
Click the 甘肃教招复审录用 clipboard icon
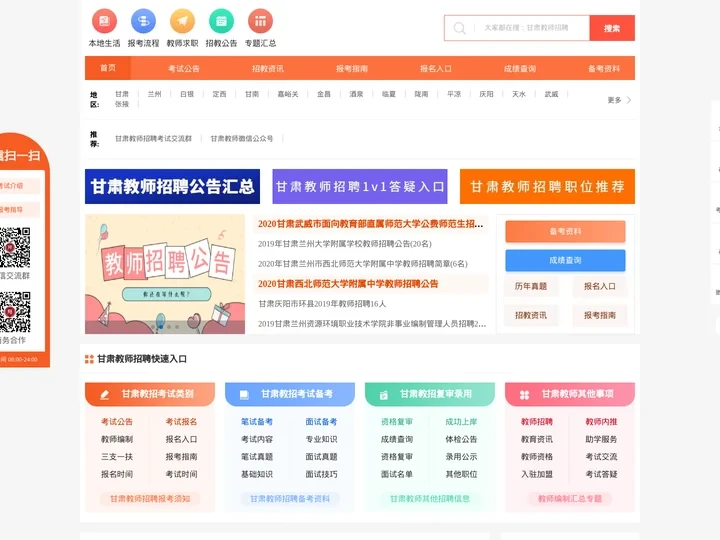tap(384, 394)
